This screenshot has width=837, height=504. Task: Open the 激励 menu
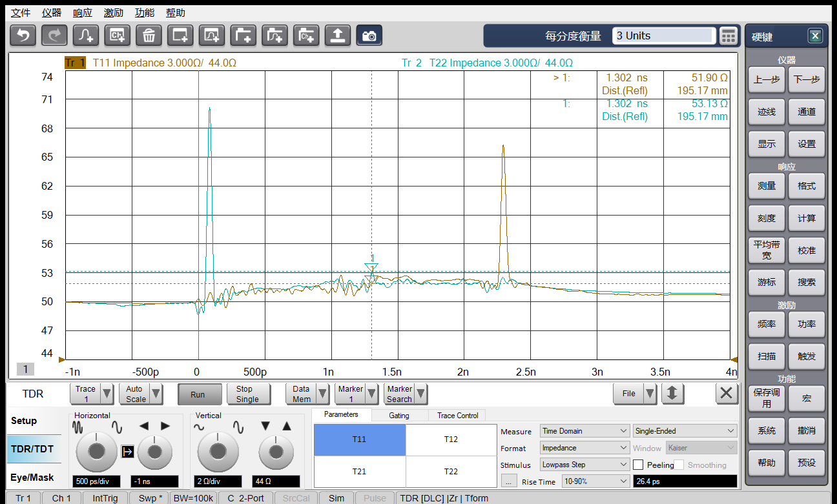114,13
